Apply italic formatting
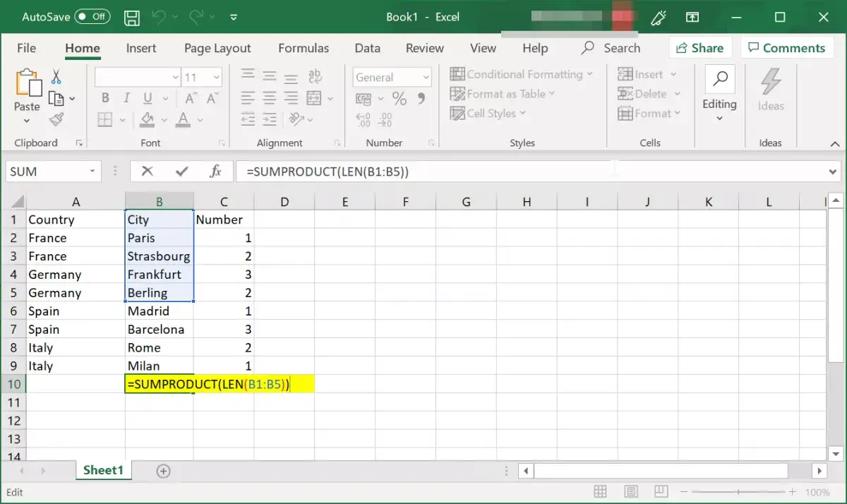This screenshot has height=504, width=847. [x=126, y=97]
